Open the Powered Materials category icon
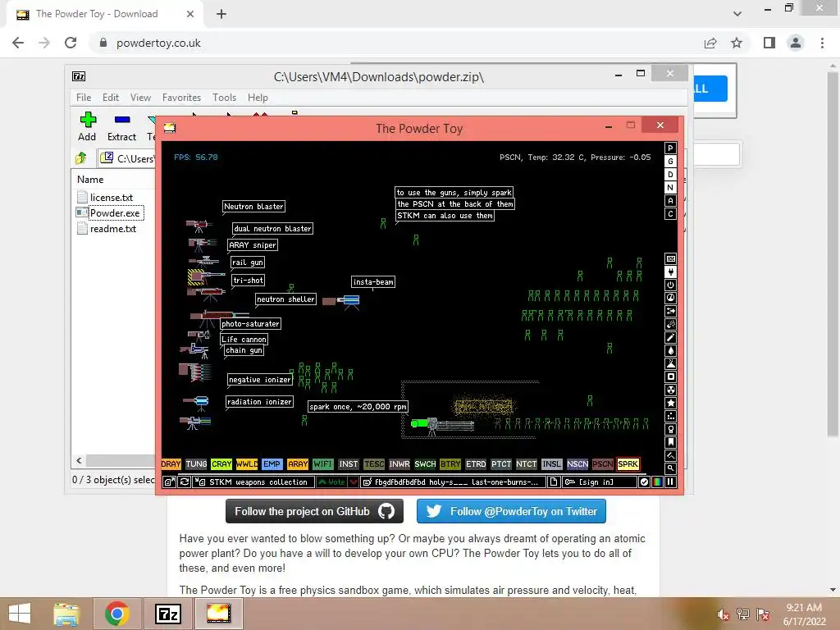The image size is (840, 630). click(670, 285)
